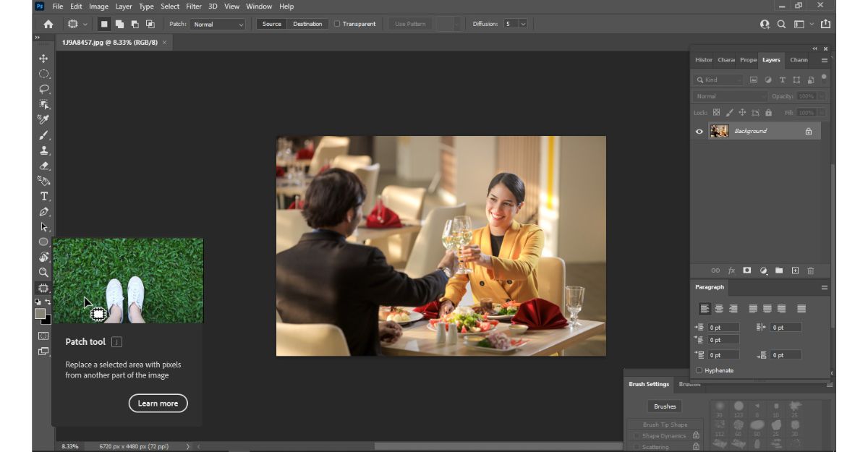868x452 pixels.
Task: Select the Paint Bucket tool
Action: point(43,181)
